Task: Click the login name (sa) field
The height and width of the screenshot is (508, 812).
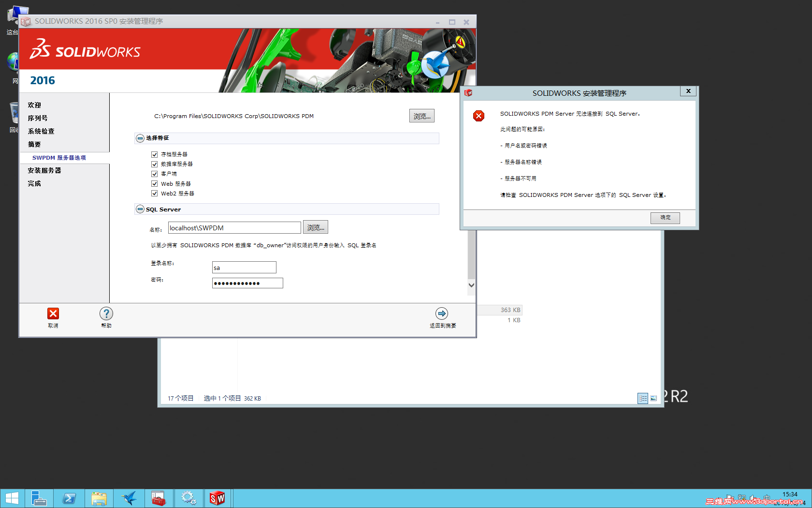Action: (244, 267)
